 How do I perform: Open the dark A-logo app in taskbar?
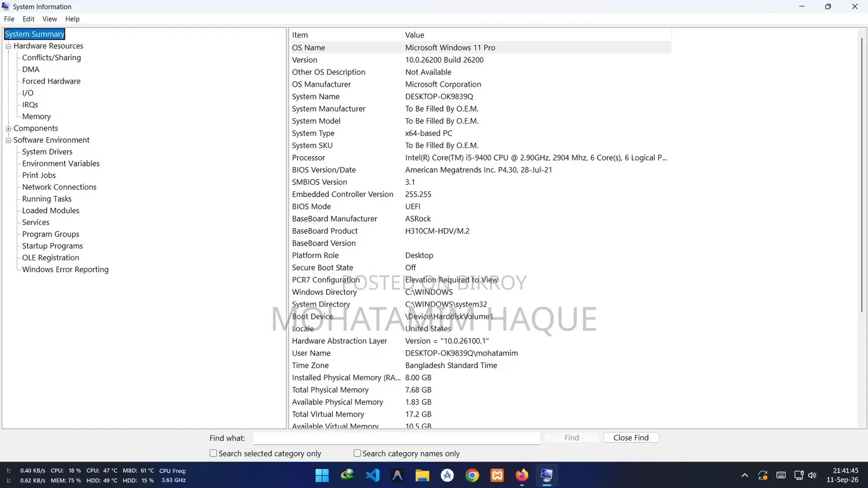(x=397, y=476)
